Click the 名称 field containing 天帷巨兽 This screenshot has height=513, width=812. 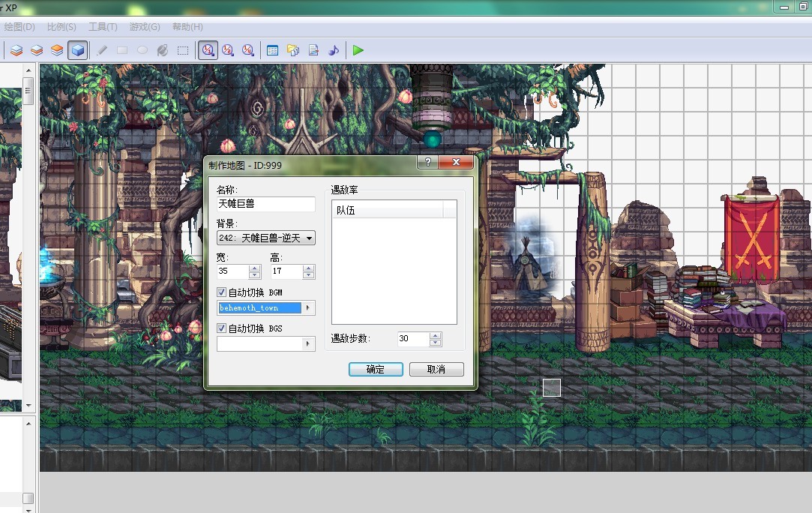(265, 204)
